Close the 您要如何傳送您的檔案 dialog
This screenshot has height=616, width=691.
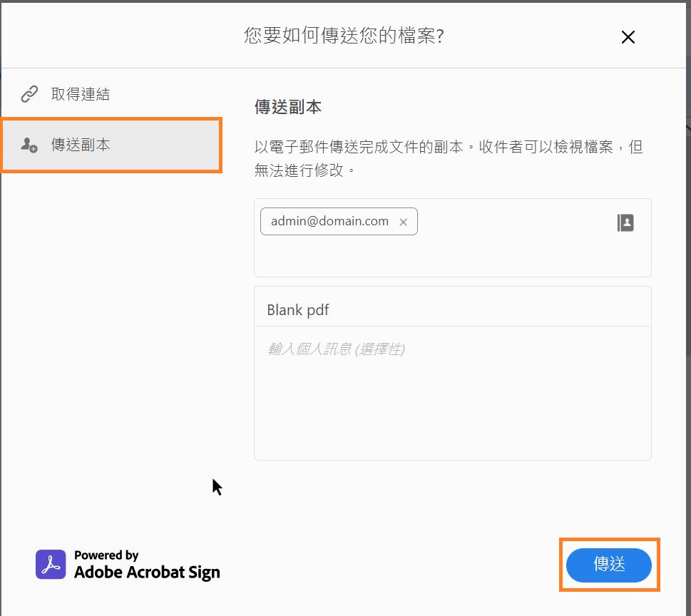tap(628, 37)
